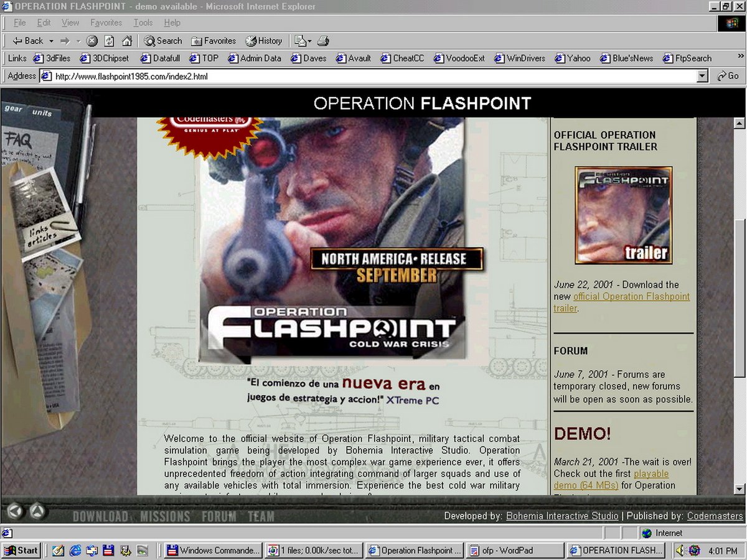Open the Help menu
The image size is (747, 560).
(x=172, y=23)
